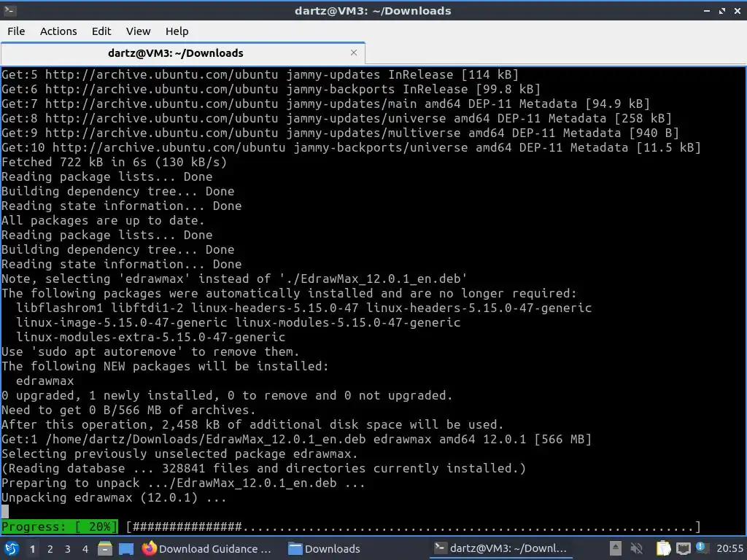Open the View menu
Image resolution: width=747 pixels, height=560 pixels.
tap(138, 31)
